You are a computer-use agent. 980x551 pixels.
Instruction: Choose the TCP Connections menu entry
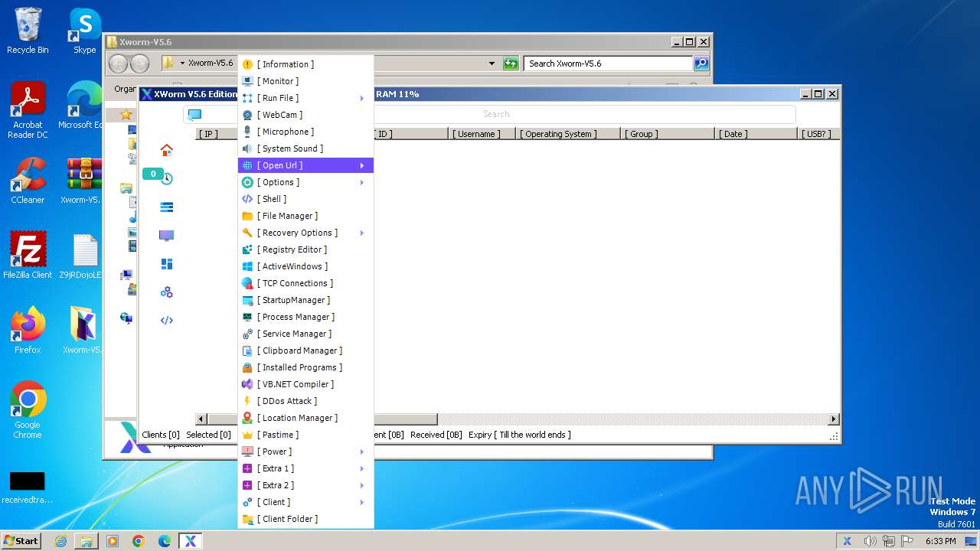305,283
